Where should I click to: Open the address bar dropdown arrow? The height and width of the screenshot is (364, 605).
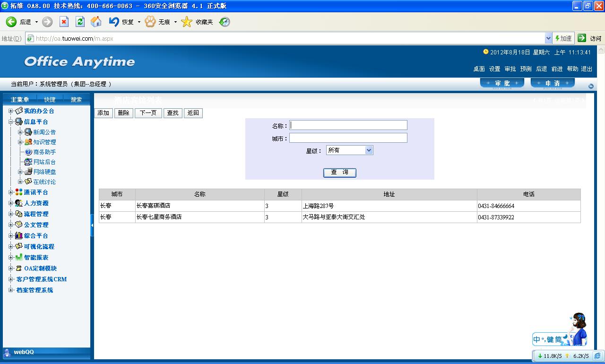click(548, 38)
